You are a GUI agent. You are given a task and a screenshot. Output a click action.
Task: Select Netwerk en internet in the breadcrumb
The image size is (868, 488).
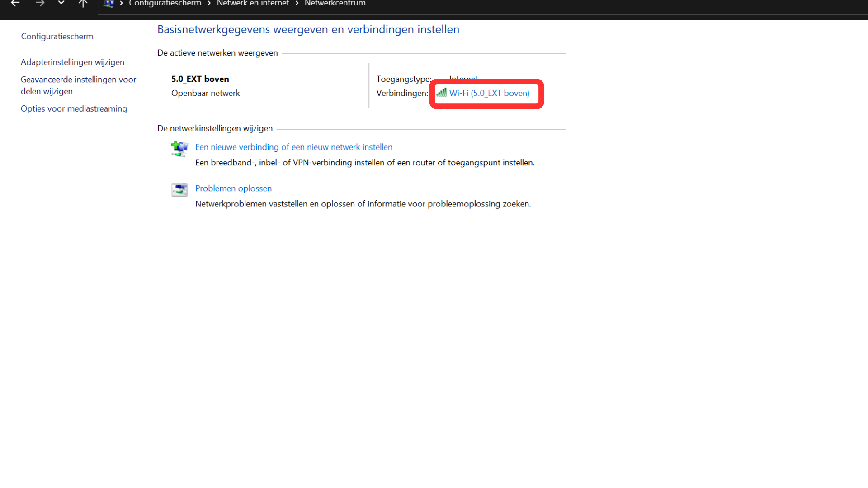pyautogui.click(x=253, y=4)
